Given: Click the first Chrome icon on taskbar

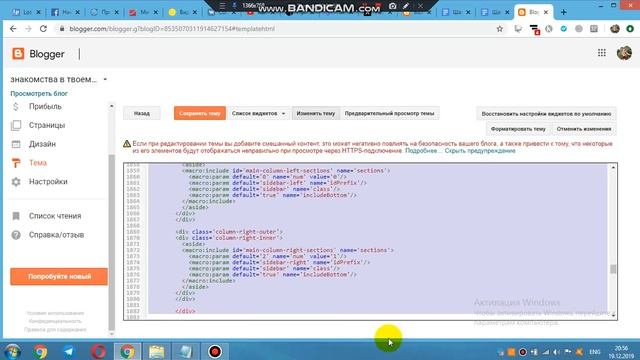Looking at the screenshot, I should tap(40, 351).
